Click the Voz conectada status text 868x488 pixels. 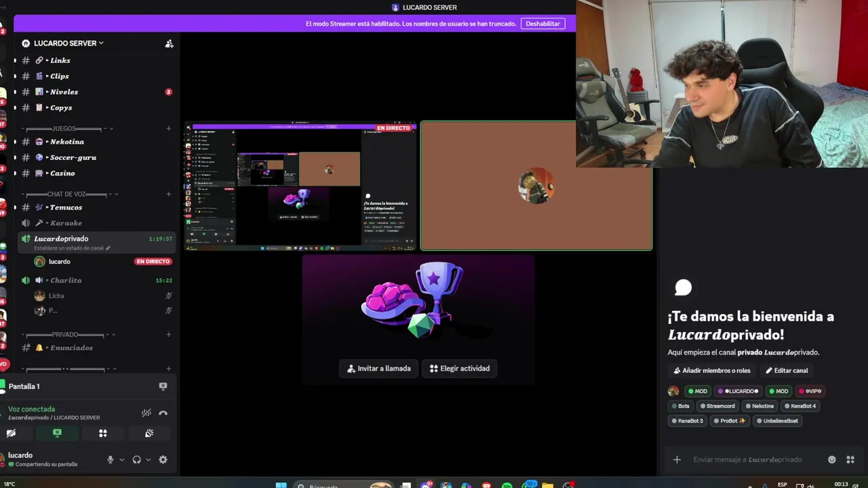pos(31,409)
